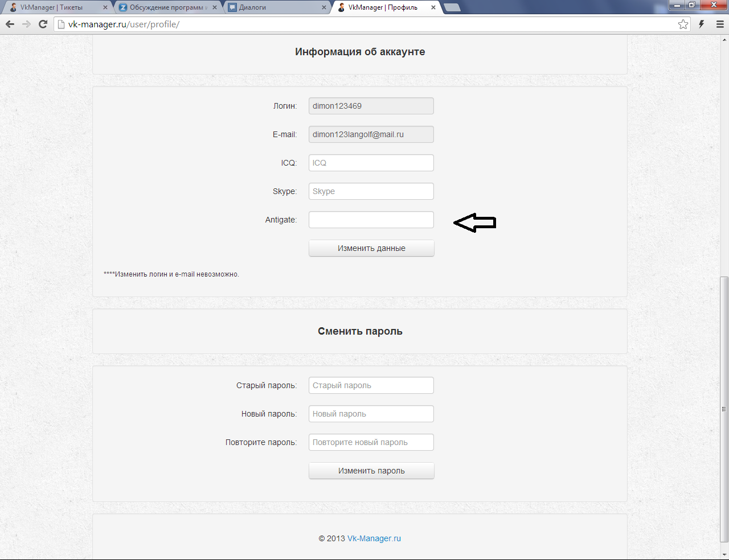Click the scrollbar down arrow
The height and width of the screenshot is (560, 729).
coord(724,554)
